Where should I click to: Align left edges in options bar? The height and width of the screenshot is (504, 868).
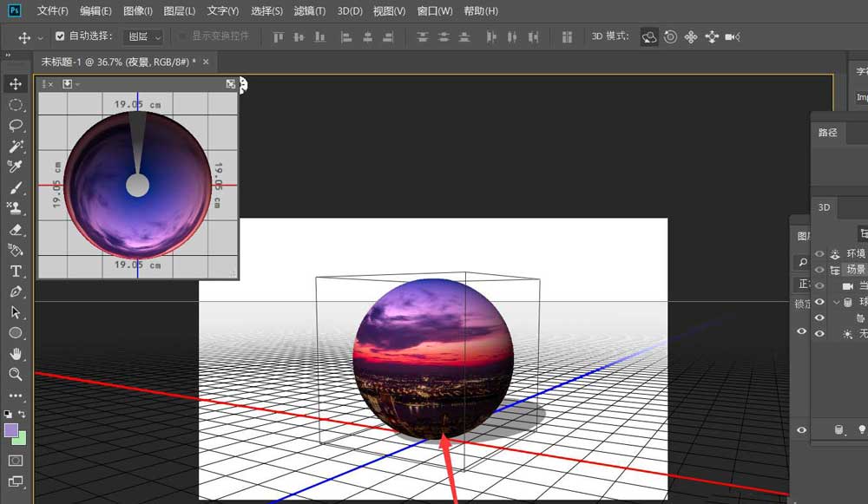coord(346,37)
